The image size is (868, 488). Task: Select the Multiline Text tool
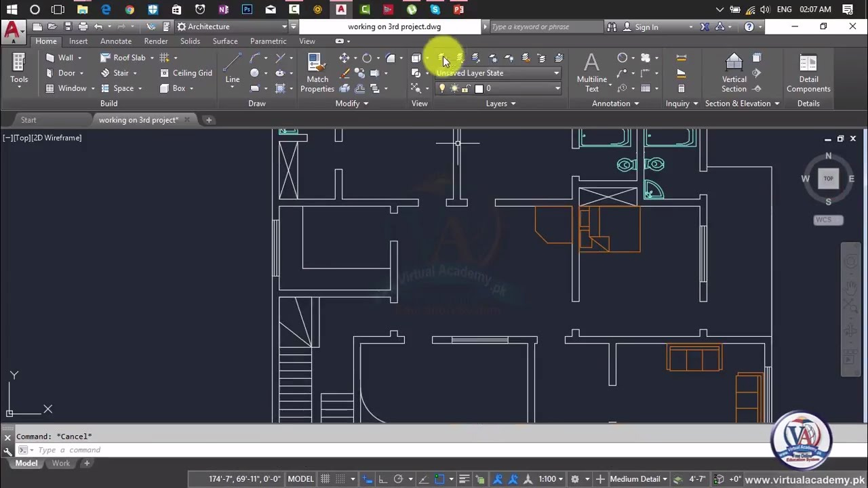tap(592, 73)
